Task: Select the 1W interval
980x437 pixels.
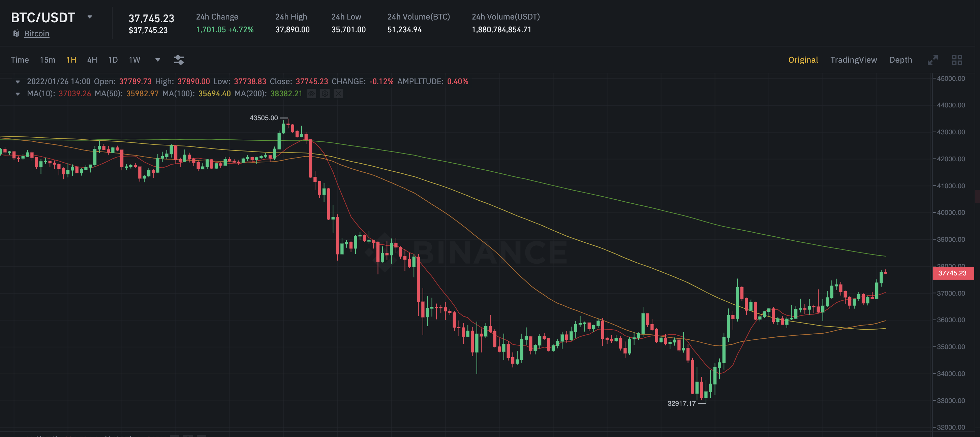Action: point(134,60)
